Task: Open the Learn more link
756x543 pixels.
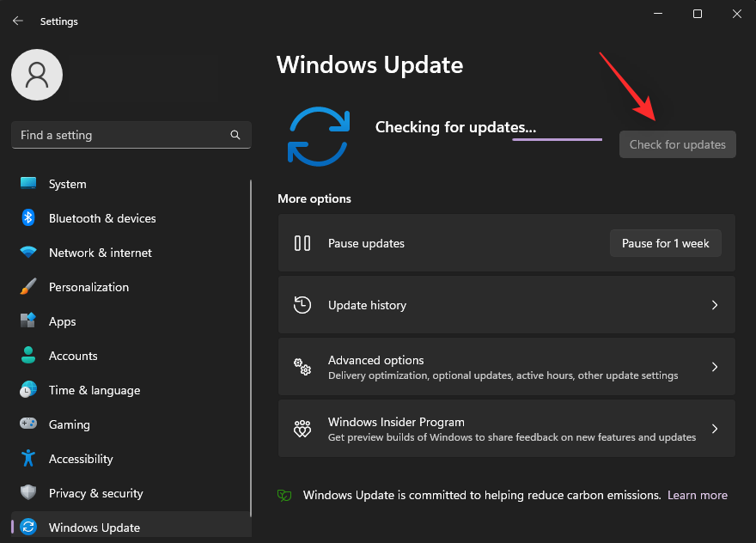Action: 698,495
